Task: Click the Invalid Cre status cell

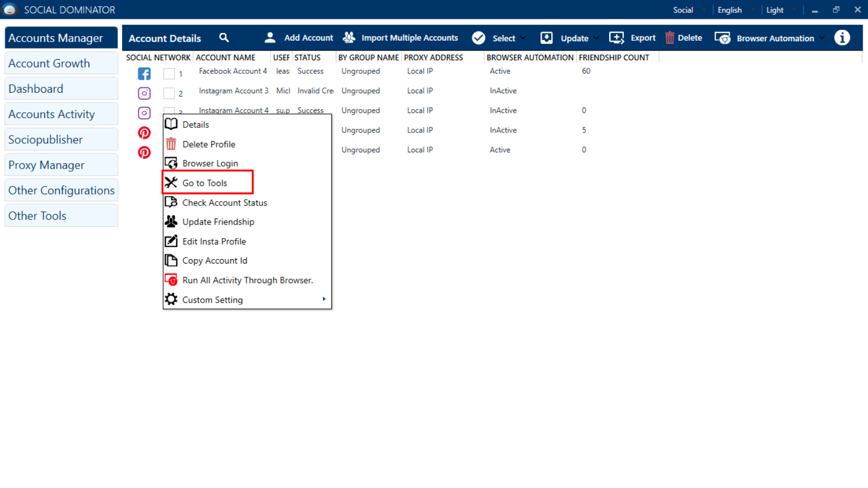Action: [x=316, y=91]
